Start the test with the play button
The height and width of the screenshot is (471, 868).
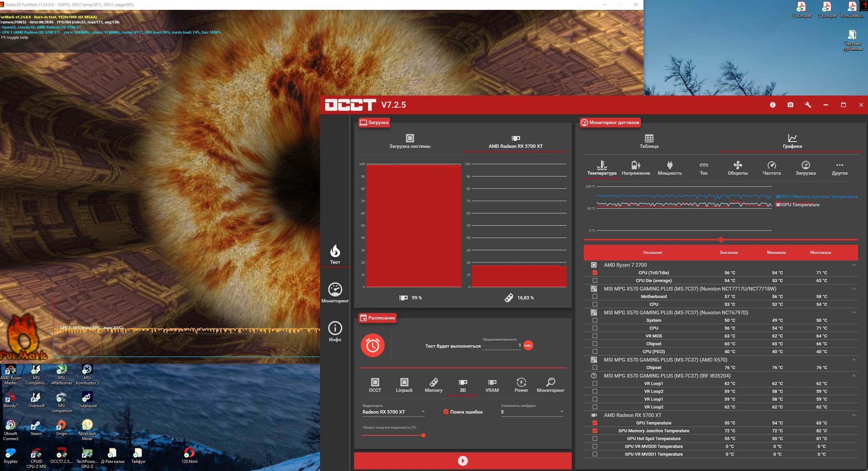click(x=463, y=460)
